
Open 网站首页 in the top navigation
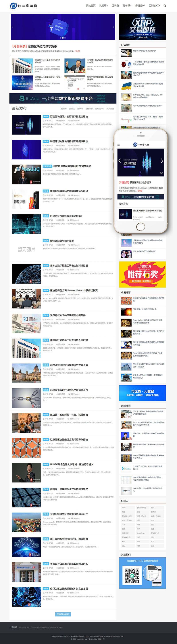click(x=91, y=6)
